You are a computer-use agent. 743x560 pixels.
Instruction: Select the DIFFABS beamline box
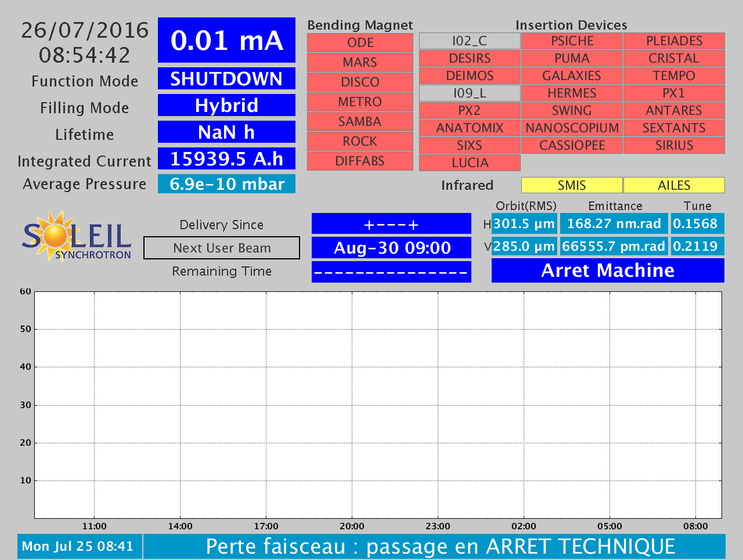pyautogui.click(x=360, y=161)
